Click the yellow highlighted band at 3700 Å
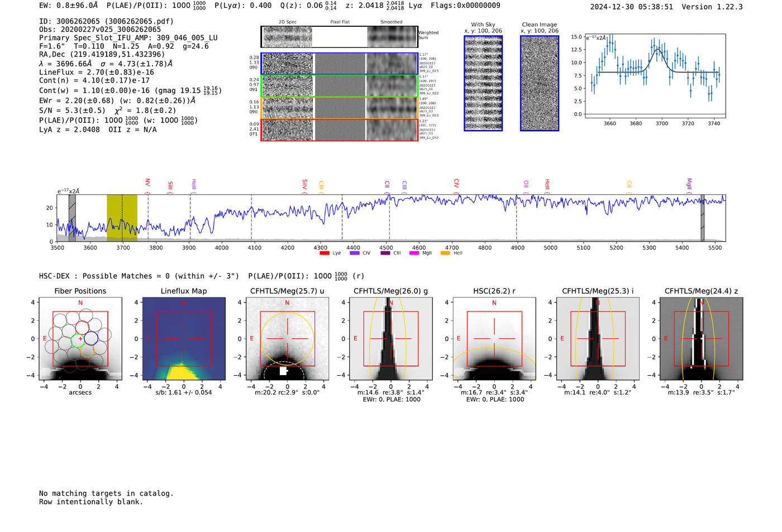 (x=122, y=218)
